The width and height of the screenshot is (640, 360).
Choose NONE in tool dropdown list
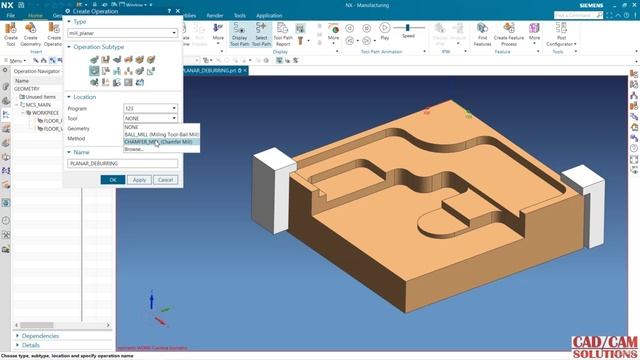(162, 127)
